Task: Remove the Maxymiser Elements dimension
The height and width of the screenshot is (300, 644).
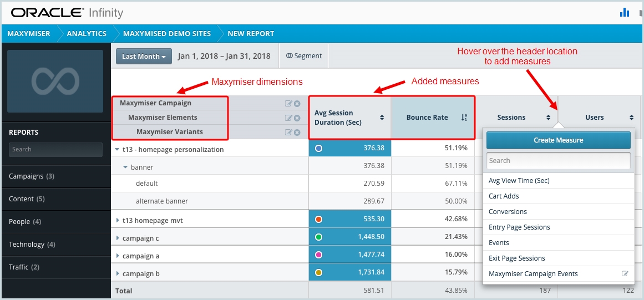Action: (x=297, y=118)
